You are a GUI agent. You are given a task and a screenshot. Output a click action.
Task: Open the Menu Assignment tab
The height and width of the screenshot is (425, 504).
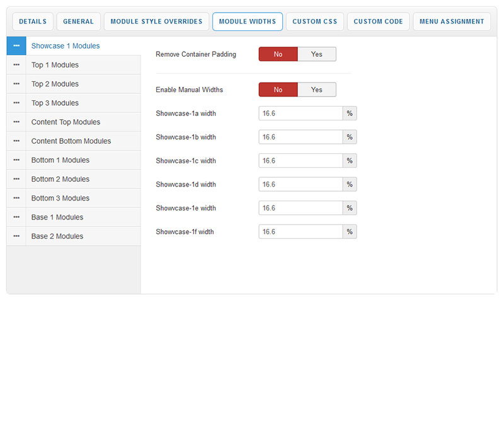click(452, 21)
